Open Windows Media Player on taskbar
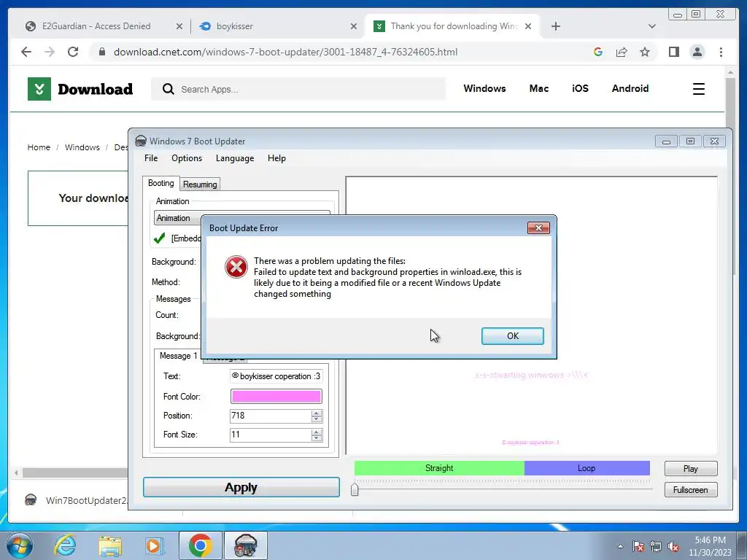The height and width of the screenshot is (560, 747). (x=154, y=545)
